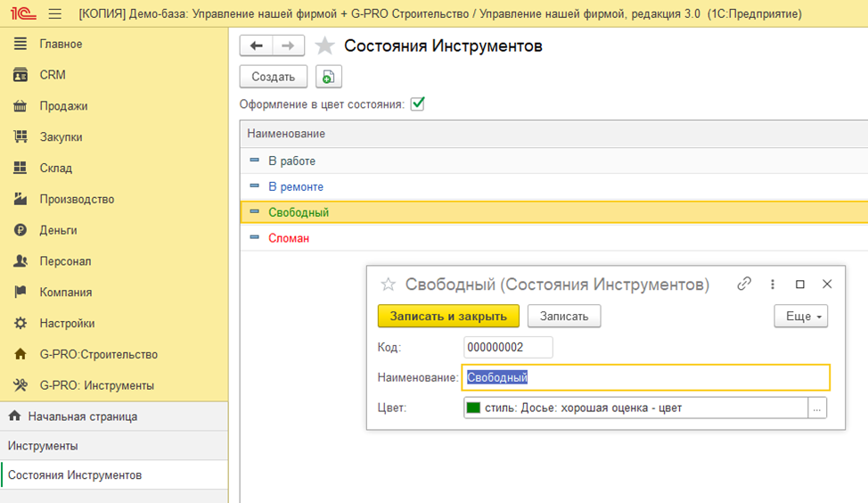Click the green color swatch
The image size is (868, 503).
pos(473,408)
